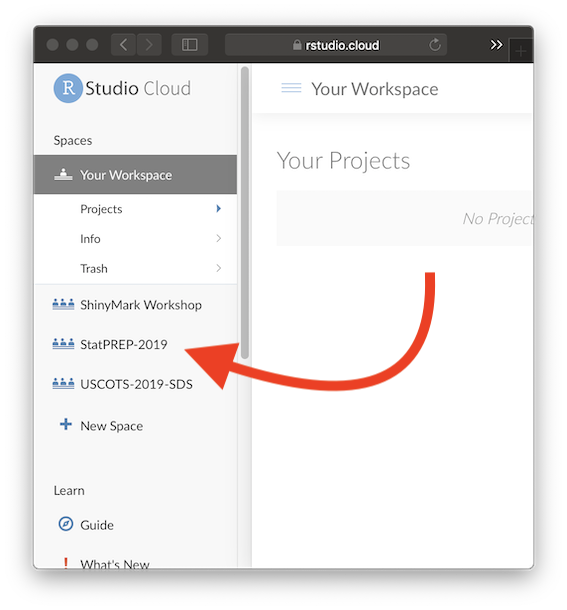Image resolution: width=567 pixels, height=610 pixels.
Task: Select Your Workspace in Spaces list
Action: (x=135, y=175)
